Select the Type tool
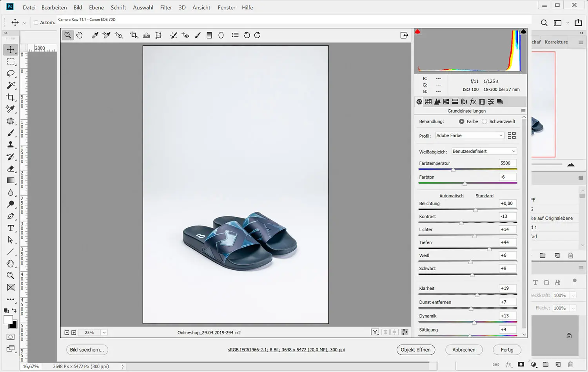Image resolution: width=588 pixels, height=372 pixels. 11,228
